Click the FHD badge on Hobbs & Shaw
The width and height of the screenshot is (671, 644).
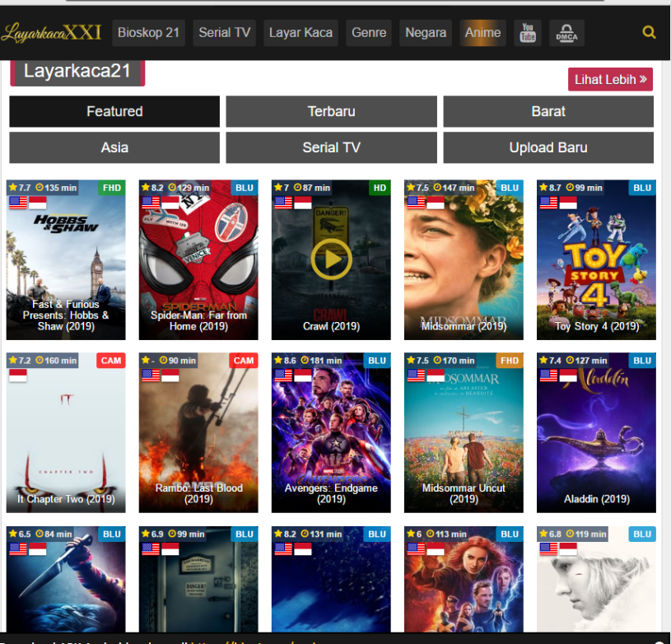pyautogui.click(x=112, y=188)
